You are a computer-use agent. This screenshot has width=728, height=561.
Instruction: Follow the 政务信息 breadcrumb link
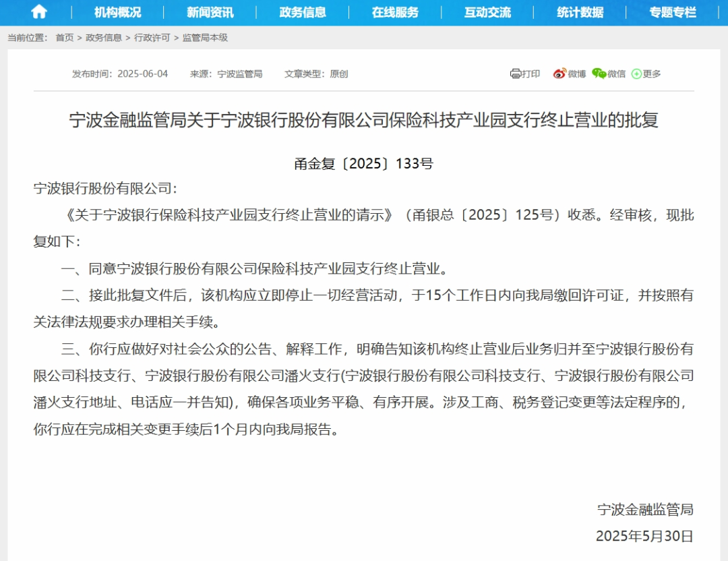tap(104, 38)
